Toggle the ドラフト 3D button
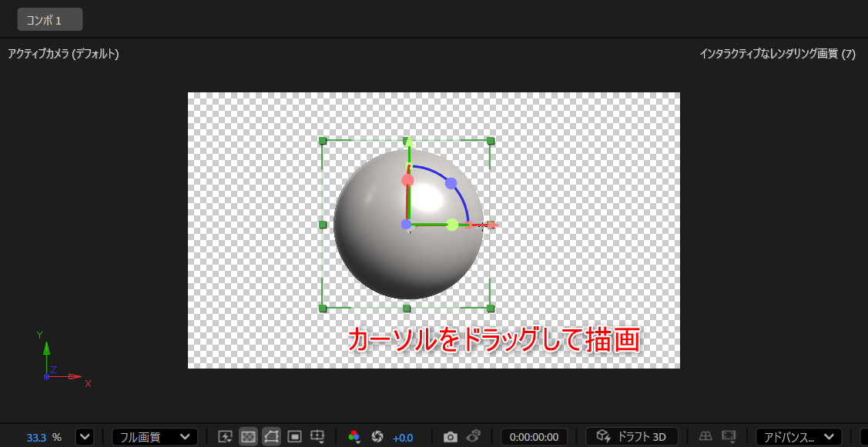The height and width of the screenshot is (447, 868). coord(632,436)
